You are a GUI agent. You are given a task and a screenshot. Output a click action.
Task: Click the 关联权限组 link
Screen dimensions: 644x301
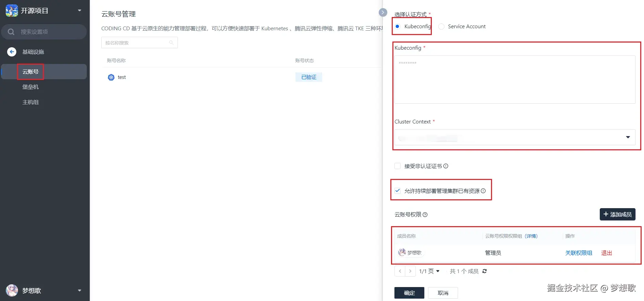point(579,253)
